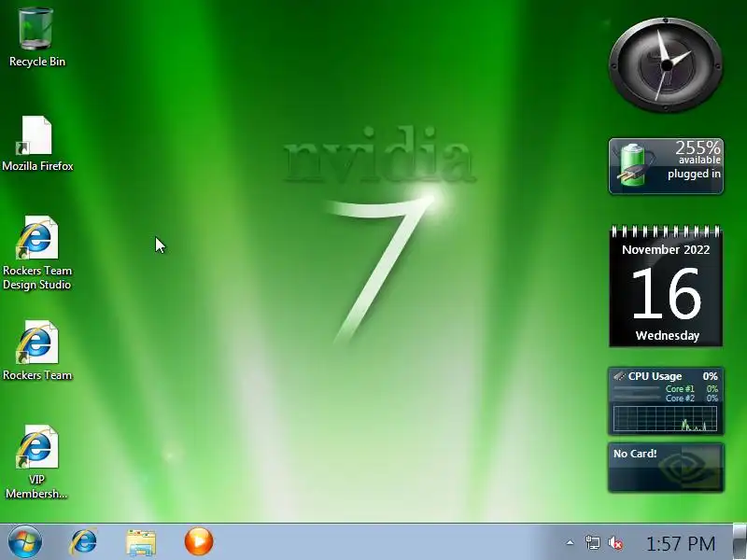Screen dimensions: 747x560
Task: Launch Internet Explorer from the taskbar
Action: [x=83, y=542]
